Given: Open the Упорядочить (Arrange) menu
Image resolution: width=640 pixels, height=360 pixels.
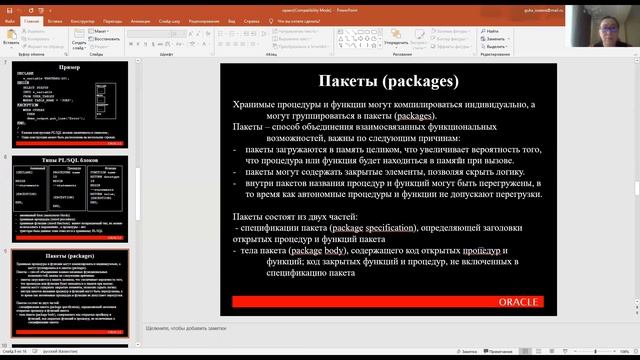Looking at the screenshot, I should point(396,38).
